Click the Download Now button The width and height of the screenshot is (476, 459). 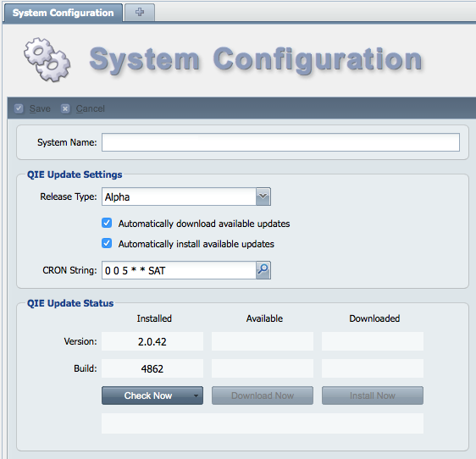(263, 395)
